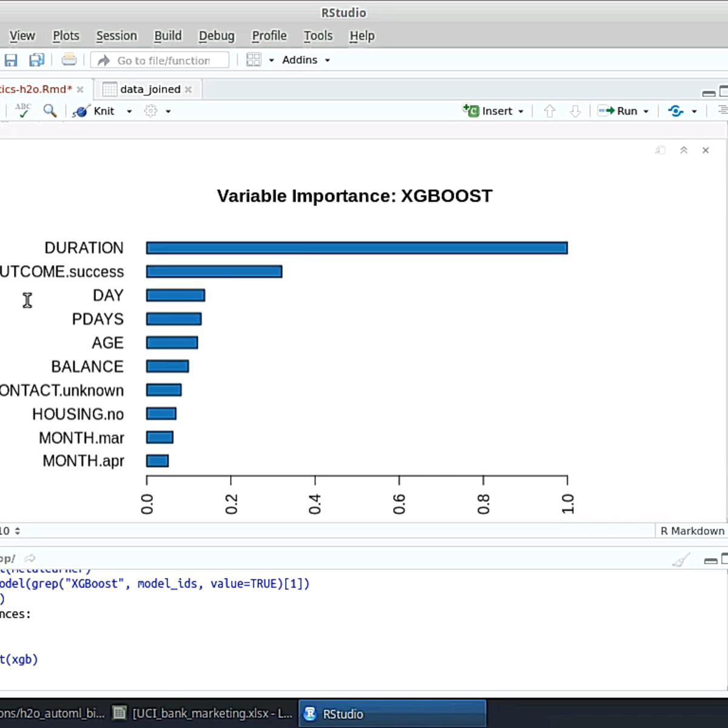
Task: Click the Go to file/function search box
Action: tap(160, 59)
